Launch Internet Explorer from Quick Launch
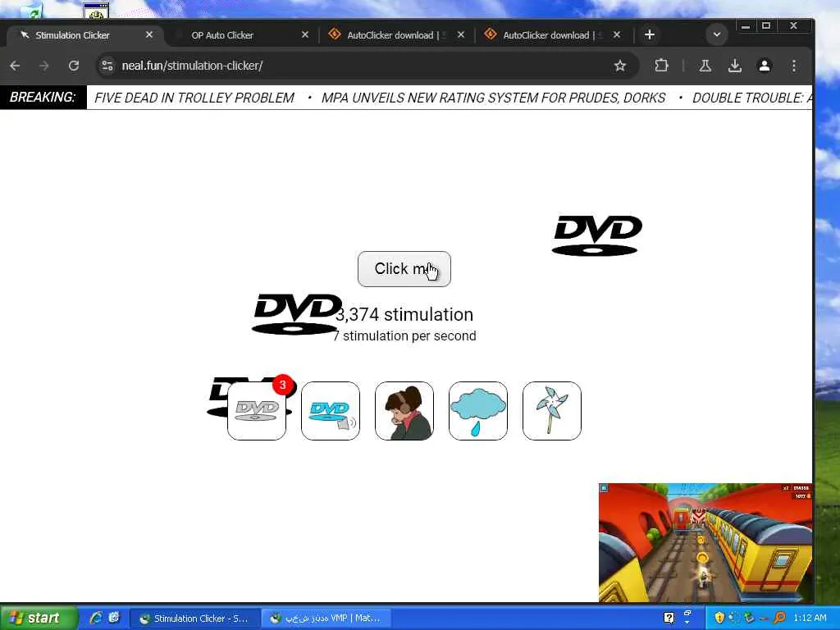The height and width of the screenshot is (630, 840). tap(96, 618)
